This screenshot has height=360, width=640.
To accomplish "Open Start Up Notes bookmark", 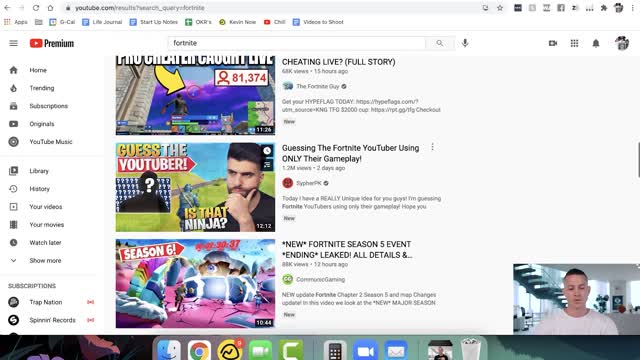I will point(154,22).
